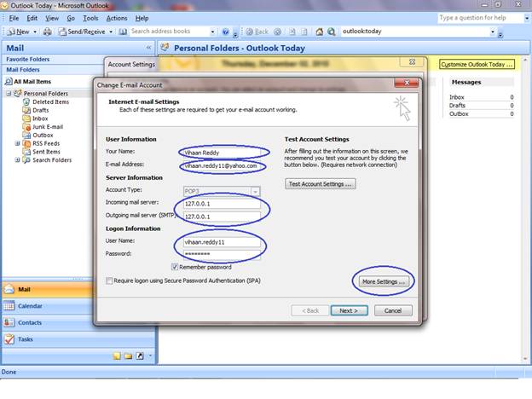Click the Folder List icon at navigation bottom
532x399 pixels.
[x=128, y=356]
